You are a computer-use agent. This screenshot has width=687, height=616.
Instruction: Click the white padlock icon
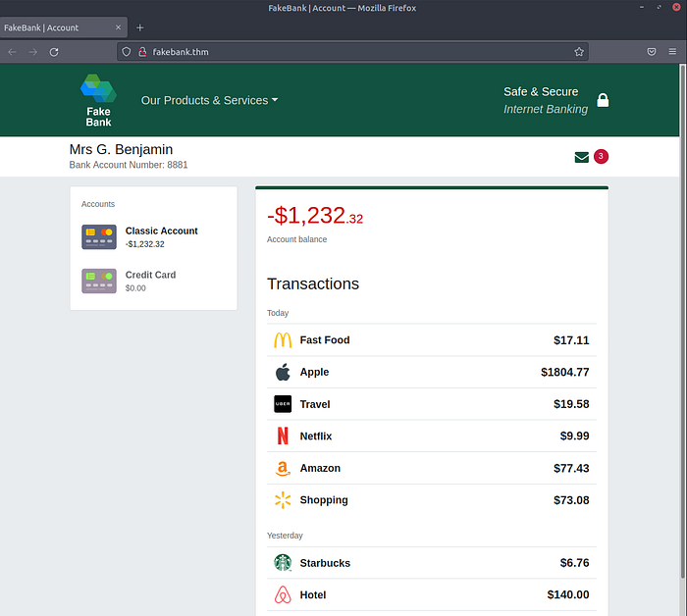[603, 100]
